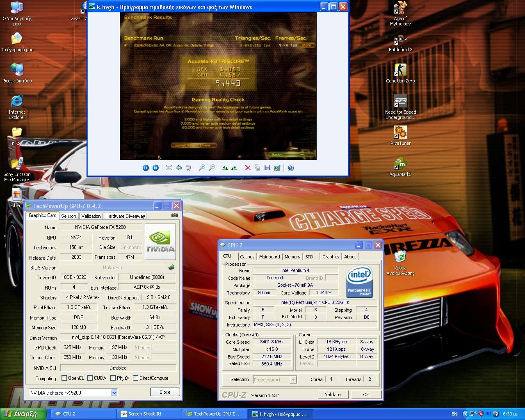Zoom out of the benchmark image
The height and width of the screenshot is (420, 525).
212,168
